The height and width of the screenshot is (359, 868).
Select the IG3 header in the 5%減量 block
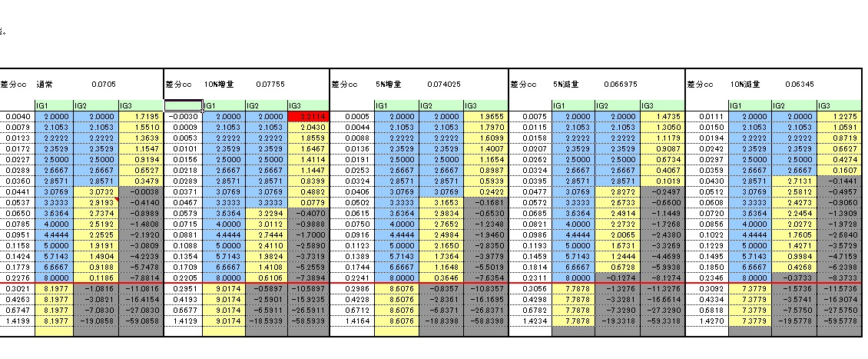(662, 105)
